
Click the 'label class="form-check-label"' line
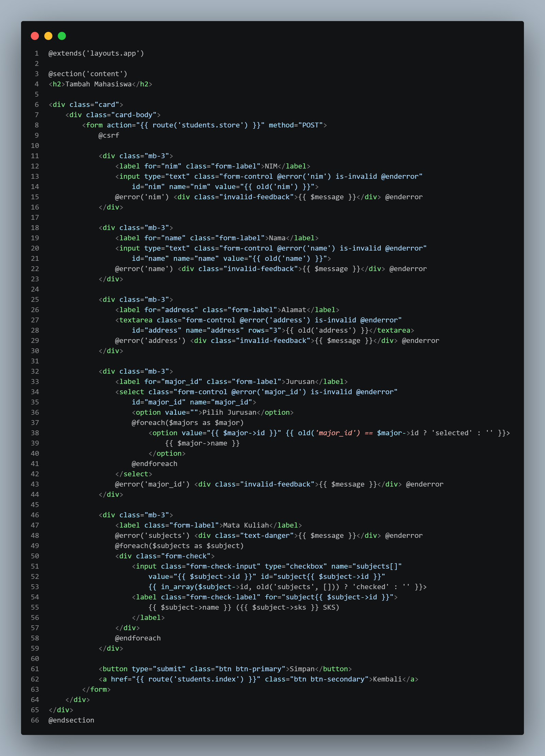[265, 597]
